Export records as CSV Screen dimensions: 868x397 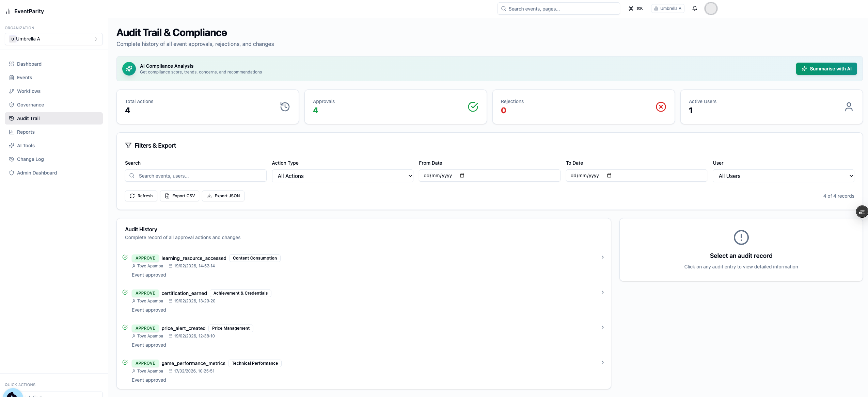179,196
